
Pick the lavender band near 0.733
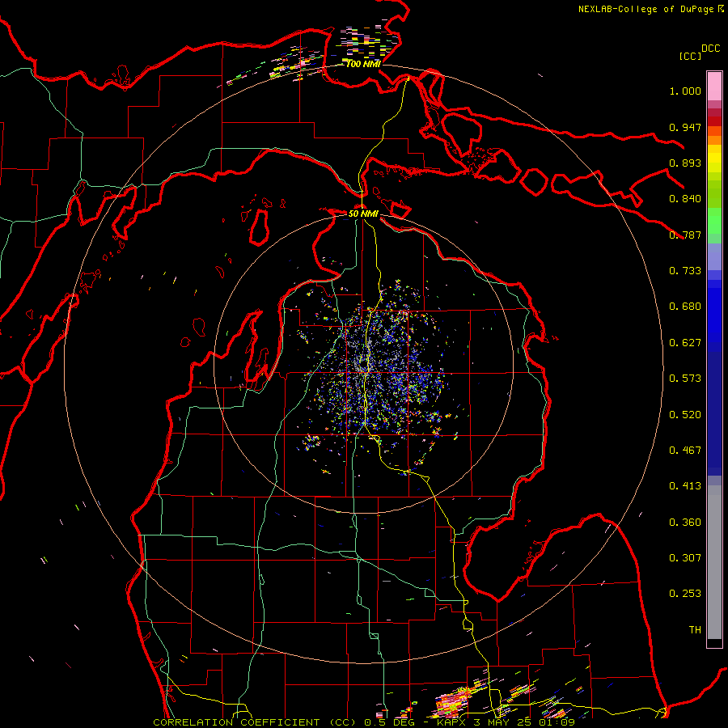click(x=714, y=256)
